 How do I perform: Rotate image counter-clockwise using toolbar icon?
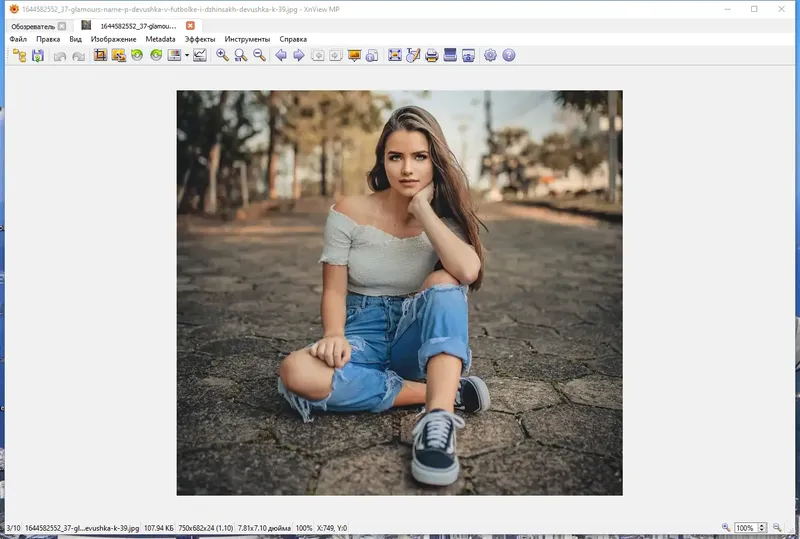coord(137,56)
